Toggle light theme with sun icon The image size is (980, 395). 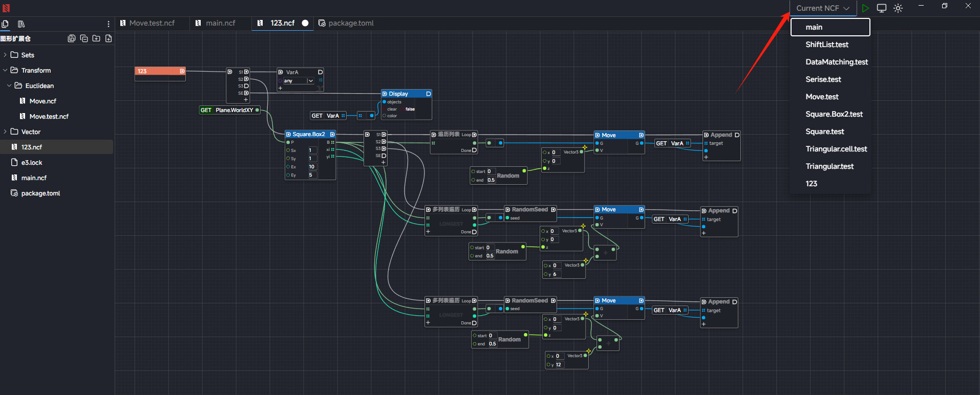click(x=898, y=8)
